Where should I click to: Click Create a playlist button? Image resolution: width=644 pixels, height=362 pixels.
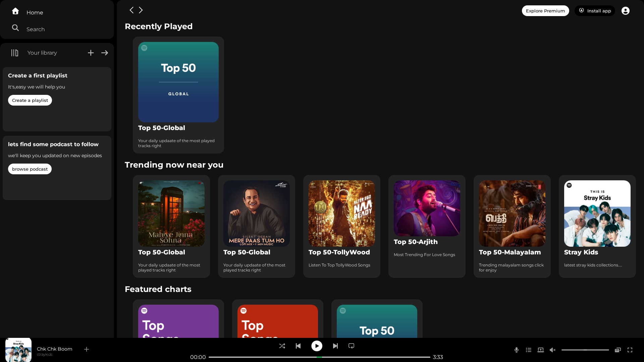click(30, 100)
